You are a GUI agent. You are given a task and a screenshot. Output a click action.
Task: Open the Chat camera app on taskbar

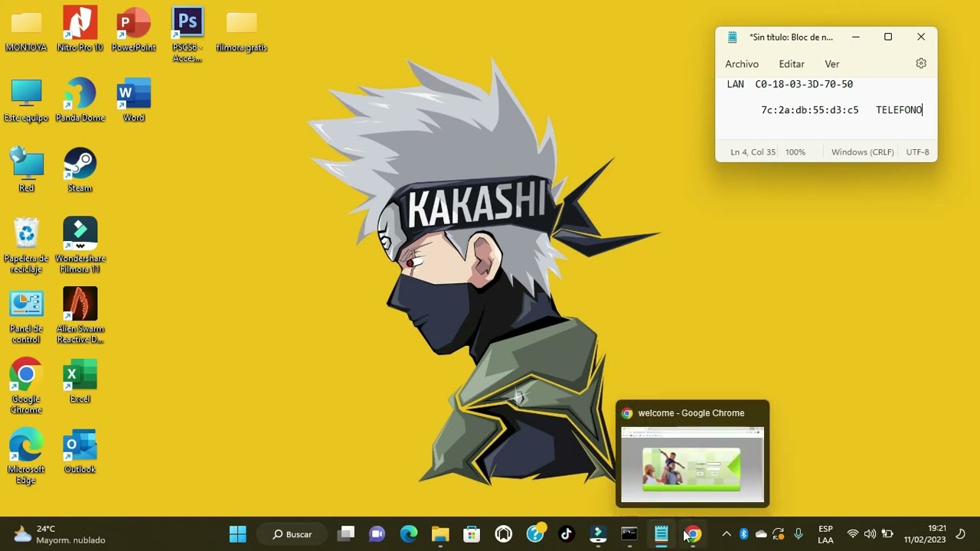tap(377, 534)
